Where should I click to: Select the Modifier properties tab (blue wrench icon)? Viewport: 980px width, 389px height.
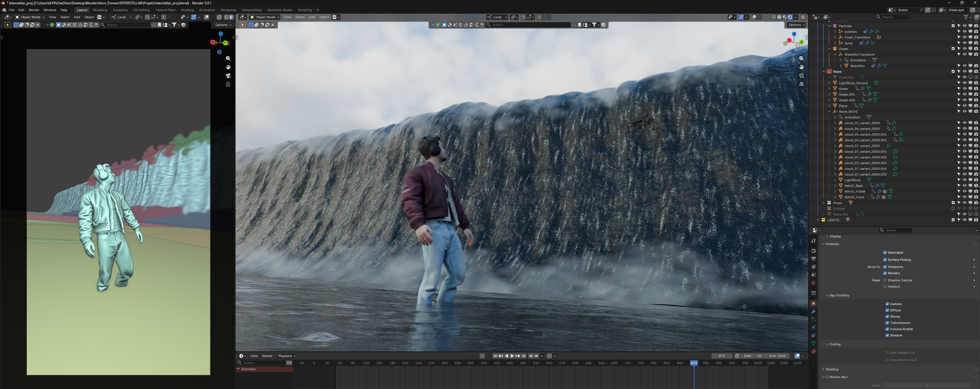point(813,311)
